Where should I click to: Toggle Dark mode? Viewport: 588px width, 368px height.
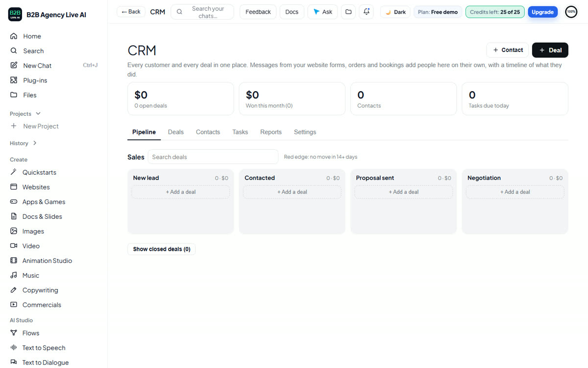(x=395, y=12)
